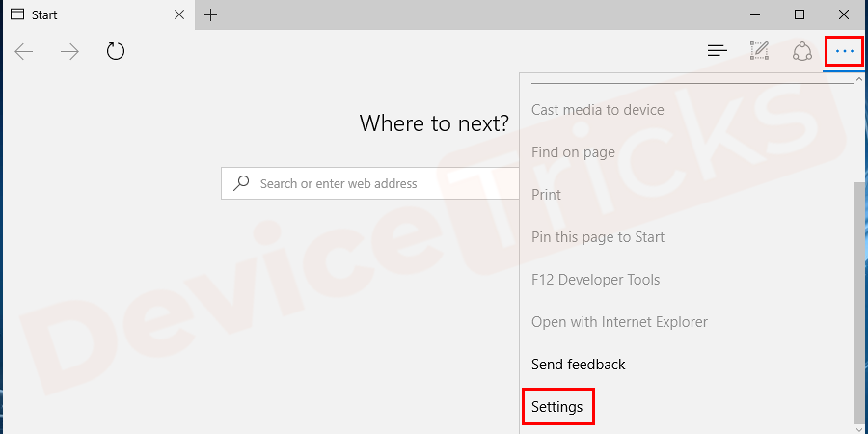Select the Start tab
868x434 pixels.
(x=97, y=14)
